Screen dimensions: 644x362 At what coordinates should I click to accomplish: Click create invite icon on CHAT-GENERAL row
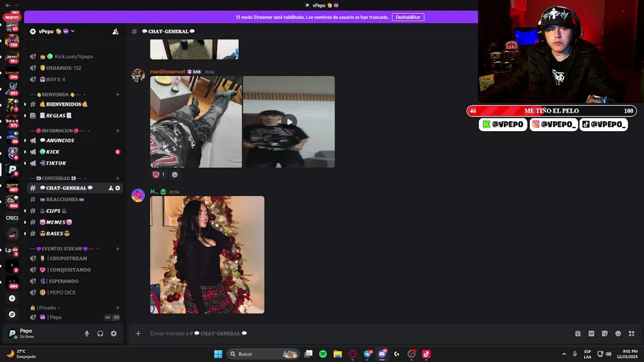click(111, 188)
